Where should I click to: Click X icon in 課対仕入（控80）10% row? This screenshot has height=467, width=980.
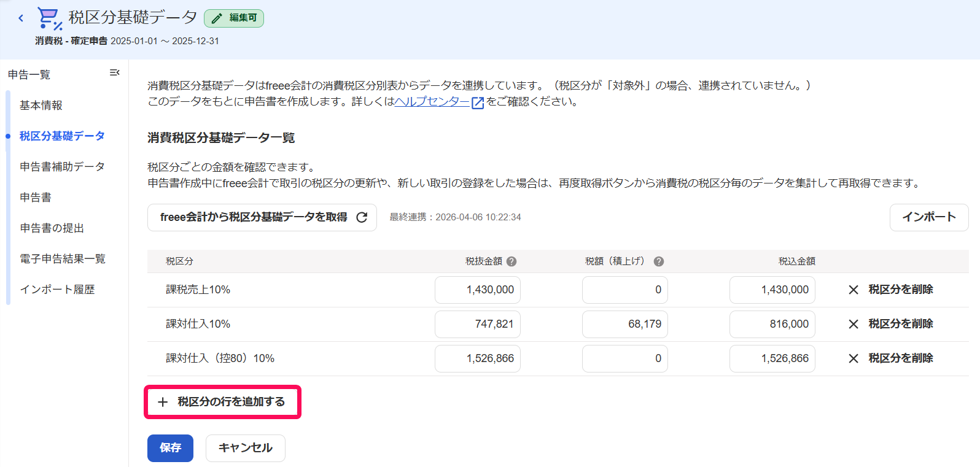point(854,358)
